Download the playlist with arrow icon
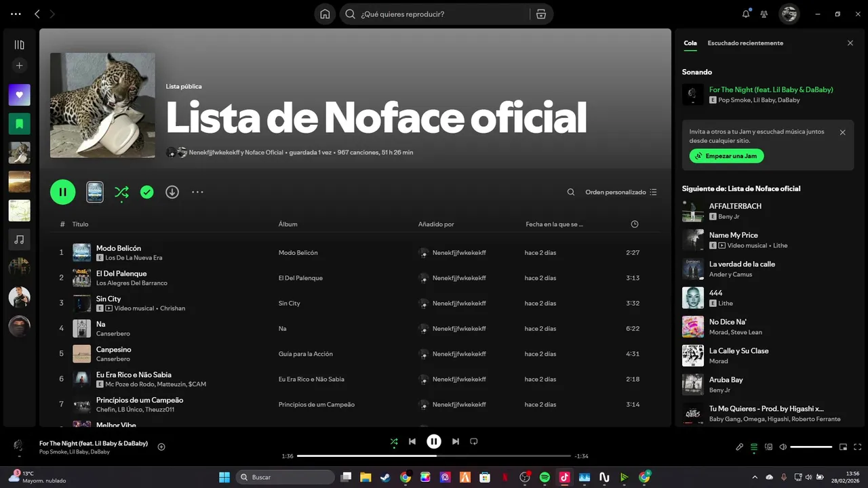Screen dimensions: 868x488 pyautogui.click(x=172, y=192)
